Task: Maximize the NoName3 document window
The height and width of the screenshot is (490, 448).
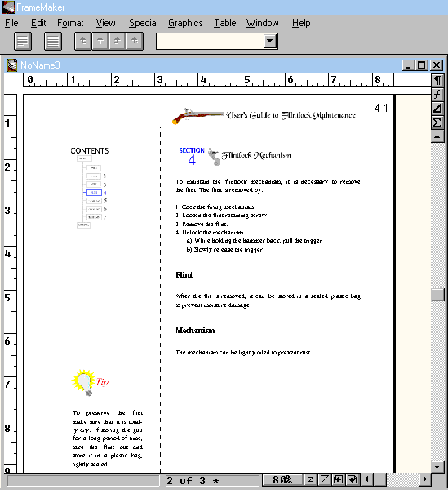Action: click(x=421, y=65)
